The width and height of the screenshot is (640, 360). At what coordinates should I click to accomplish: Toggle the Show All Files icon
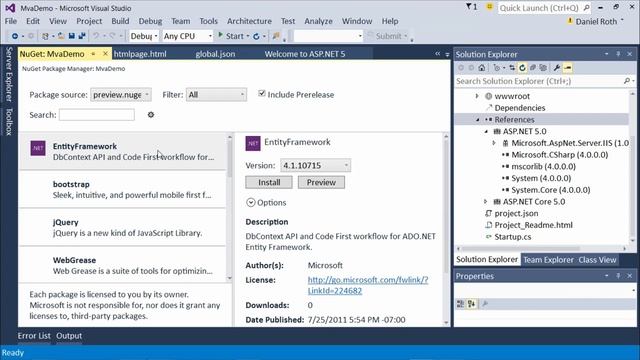(x=543, y=68)
